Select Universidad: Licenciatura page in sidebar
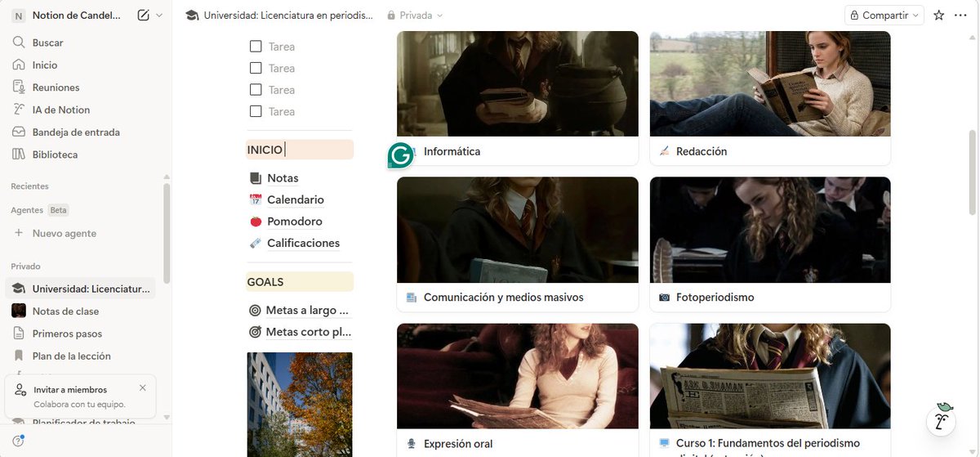 [x=81, y=289]
